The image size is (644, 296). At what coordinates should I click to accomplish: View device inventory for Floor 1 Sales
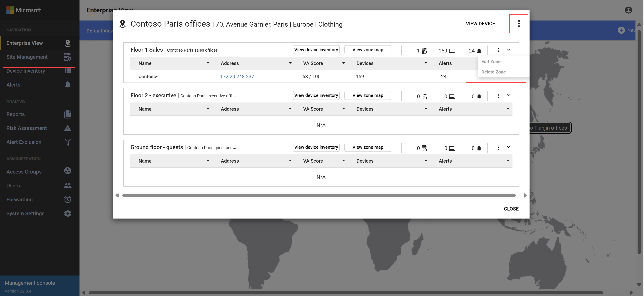click(x=316, y=50)
